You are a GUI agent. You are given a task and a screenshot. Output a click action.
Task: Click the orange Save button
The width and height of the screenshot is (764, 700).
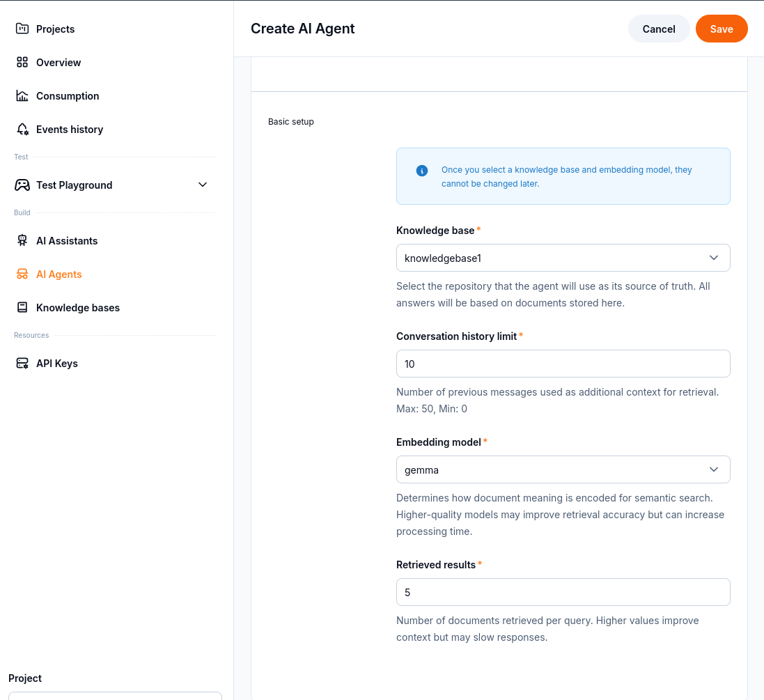coord(721,29)
